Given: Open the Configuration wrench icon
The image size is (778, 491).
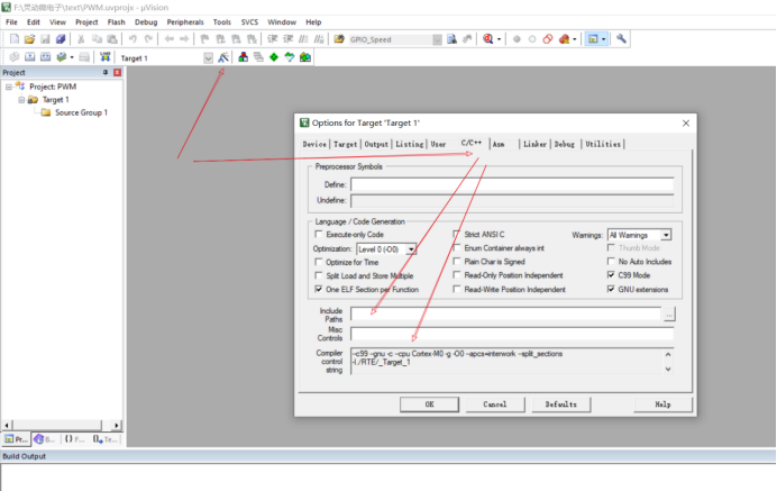Looking at the screenshot, I should point(621,39).
